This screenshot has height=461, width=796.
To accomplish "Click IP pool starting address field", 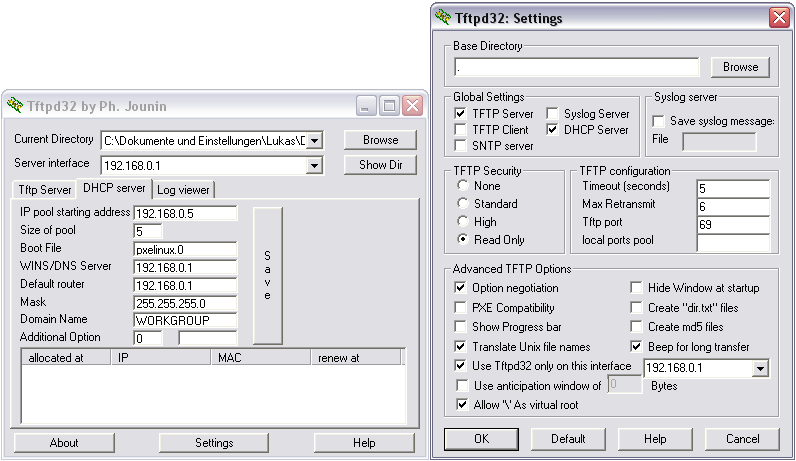I will (x=185, y=213).
